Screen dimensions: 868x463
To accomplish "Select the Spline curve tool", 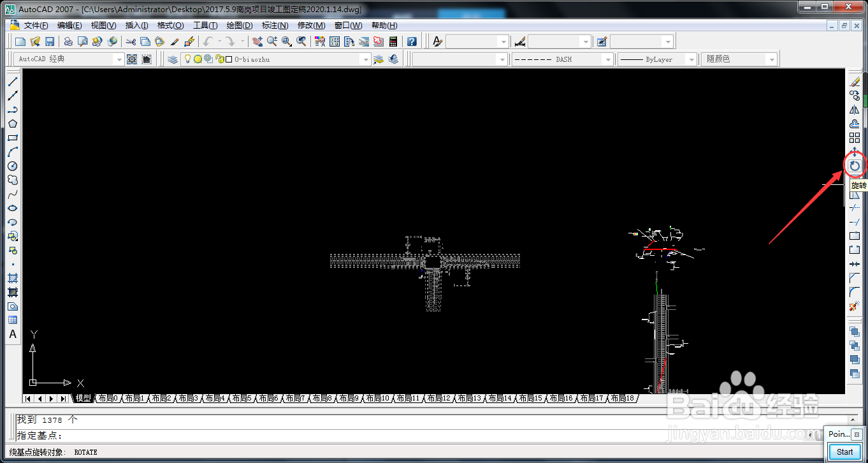I will coord(13,194).
